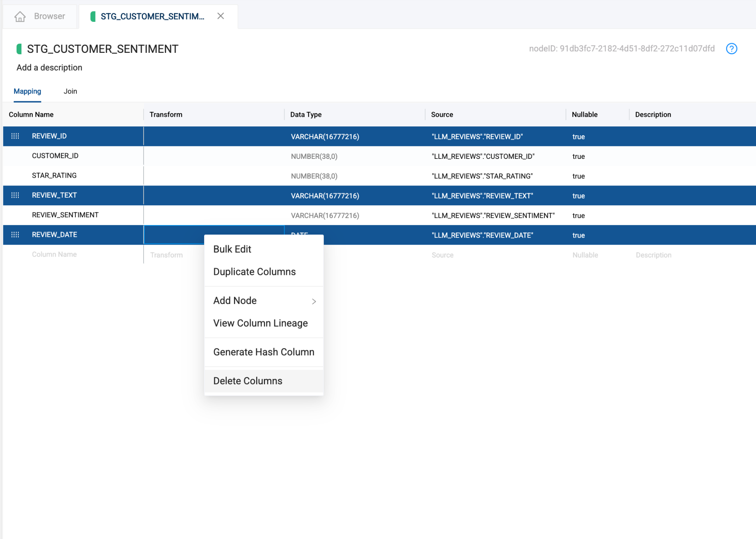Switch to the Mapping tab
This screenshot has height=539, width=756.
pos(27,91)
